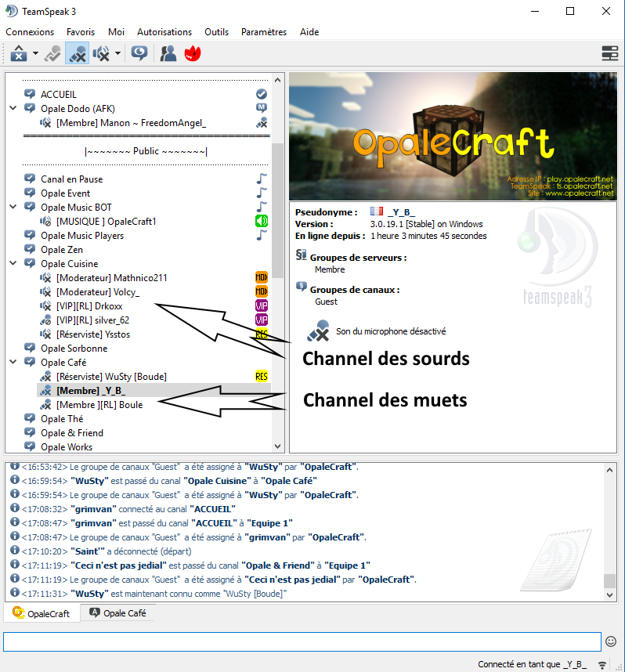Open the Autorisations menu

click(x=164, y=32)
